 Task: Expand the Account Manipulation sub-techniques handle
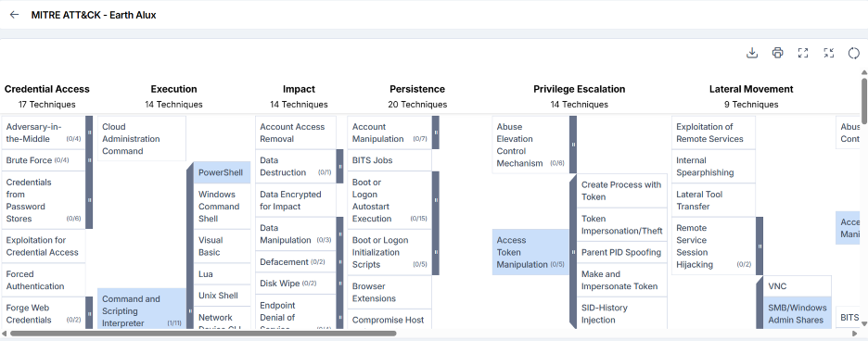pos(436,133)
